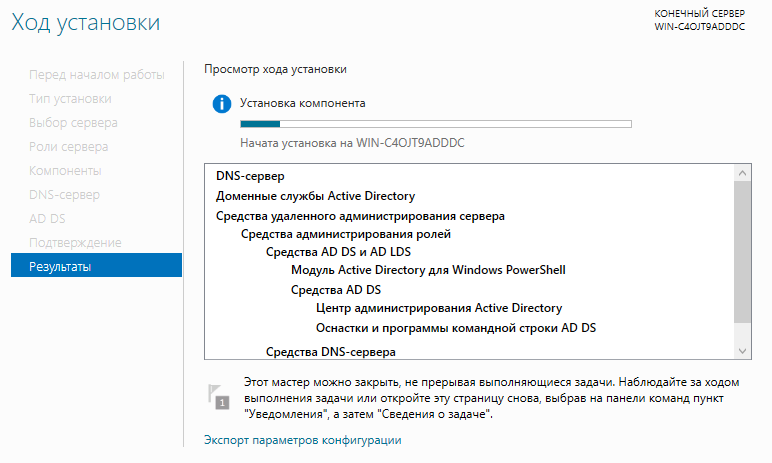This screenshot has width=772, height=463.
Task: Open the Роли сервера wizard step
Action: [x=68, y=146]
